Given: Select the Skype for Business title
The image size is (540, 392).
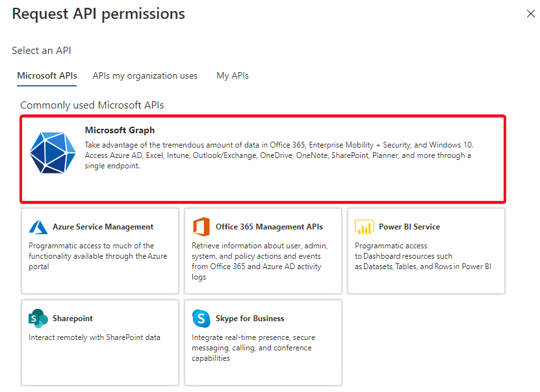Looking at the screenshot, I should click(x=250, y=319).
